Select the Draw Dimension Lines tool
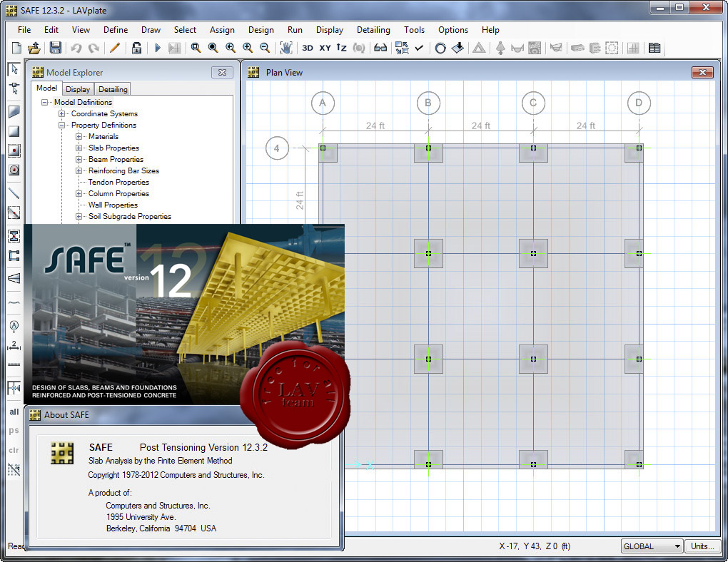 pos(14,346)
